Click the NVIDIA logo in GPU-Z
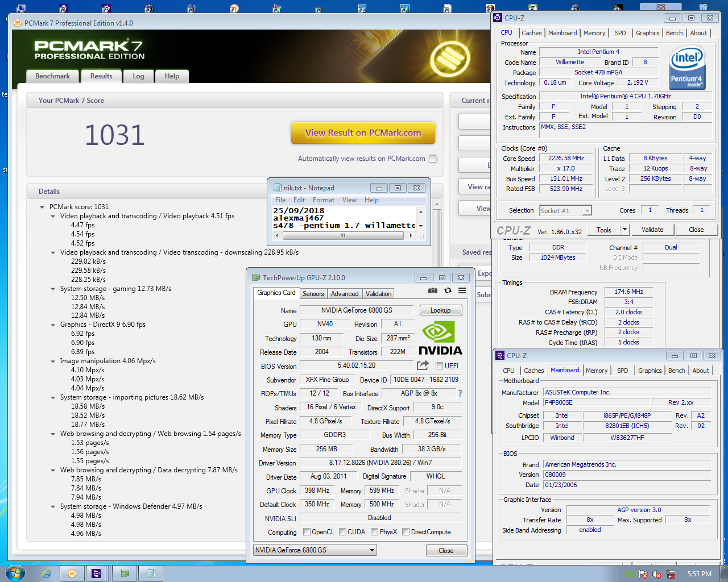This screenshot has width=728, height=582. point(441,339)
